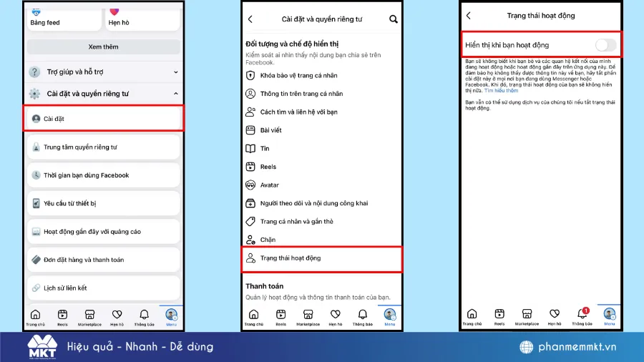Click the 'Tin' book icon
Screen dimensions: 644x362
[x=250, y=149]
